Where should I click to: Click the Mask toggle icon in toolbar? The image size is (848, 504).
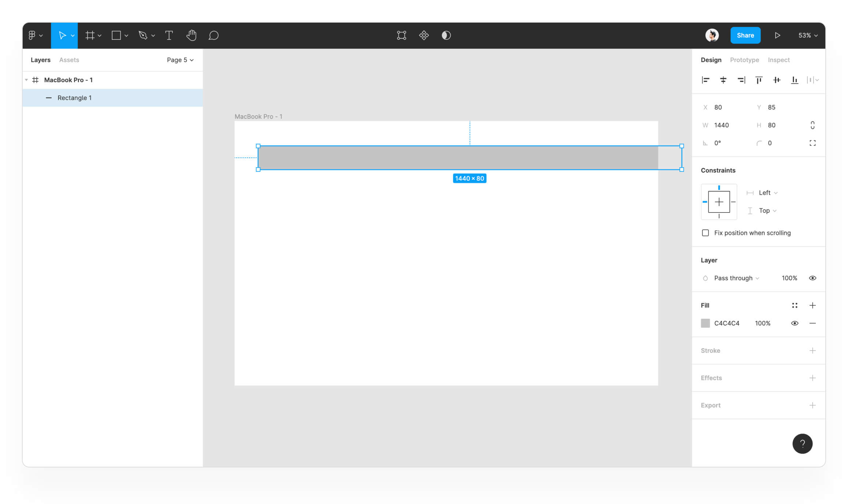(x=446, y=35)
